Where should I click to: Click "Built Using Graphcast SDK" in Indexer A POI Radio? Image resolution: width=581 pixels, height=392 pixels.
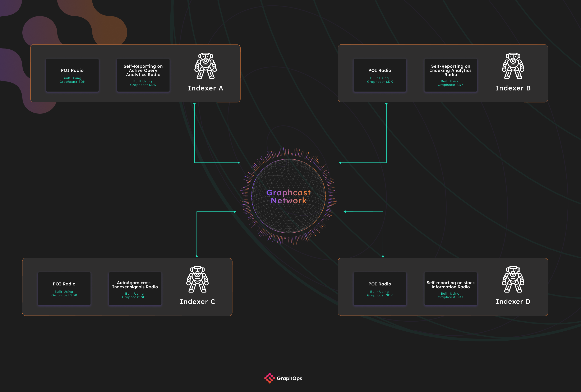(72, 80)
